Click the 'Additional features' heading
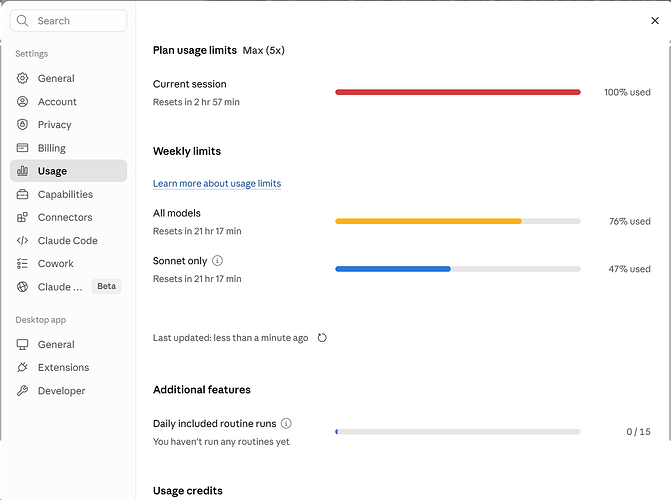This screenshot has width=671, height=500. pos(202,390)
